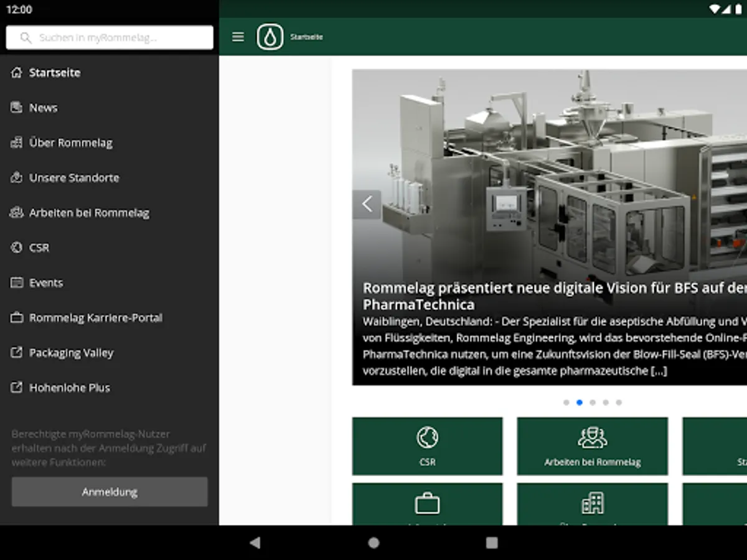Click the Wi-Fi status icon

pyautogui.click(x=715, y=9)
